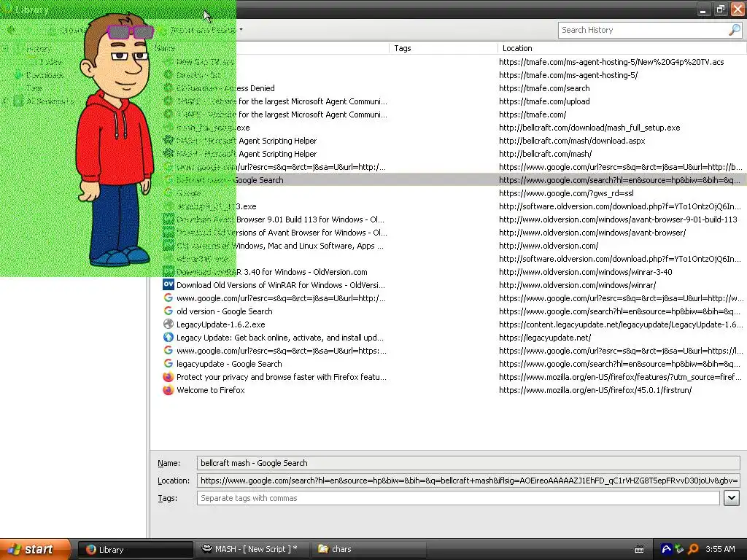The width and height of the screenshot is (747, 560).
Task: Select location 'http://bellcraft.com/download/mash_full_setup.exe'
Action: click(589, 128)
